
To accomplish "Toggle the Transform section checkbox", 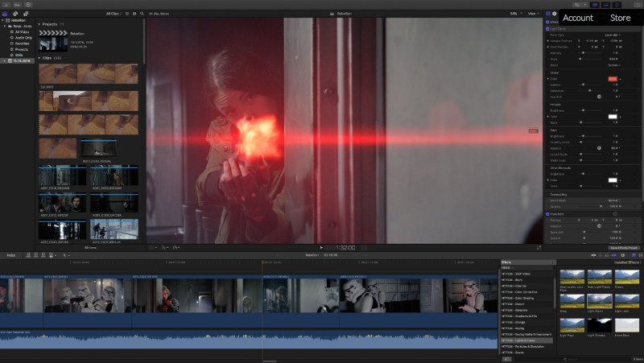I will pyautogui.click(x=547, y=214).
